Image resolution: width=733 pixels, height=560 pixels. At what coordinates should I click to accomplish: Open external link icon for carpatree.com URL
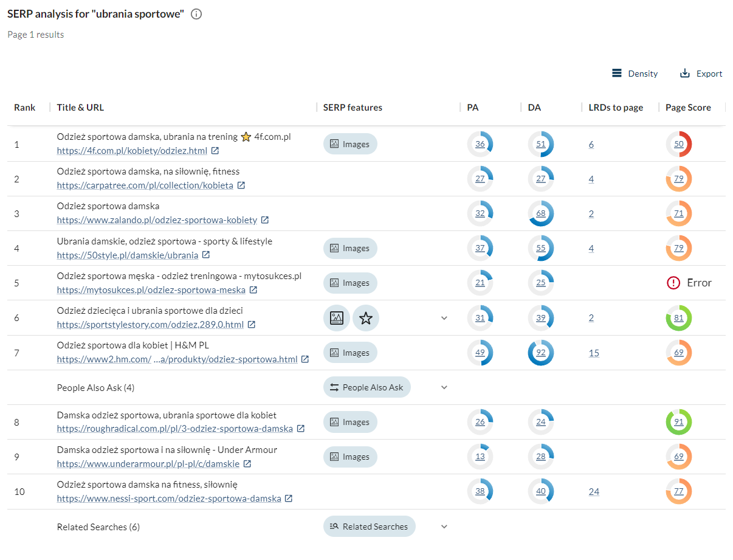[x=241, y=185]
